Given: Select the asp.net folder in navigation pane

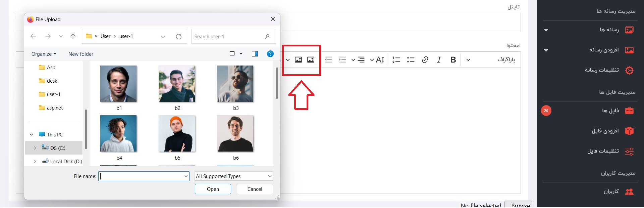Looking at the screenshot, I should click(x=51, y=108).
